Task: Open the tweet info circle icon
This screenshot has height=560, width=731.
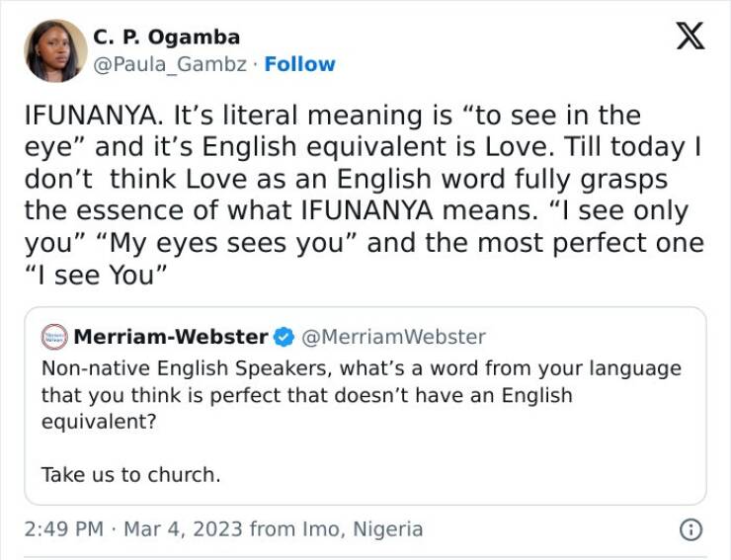Action: [691, 529]
